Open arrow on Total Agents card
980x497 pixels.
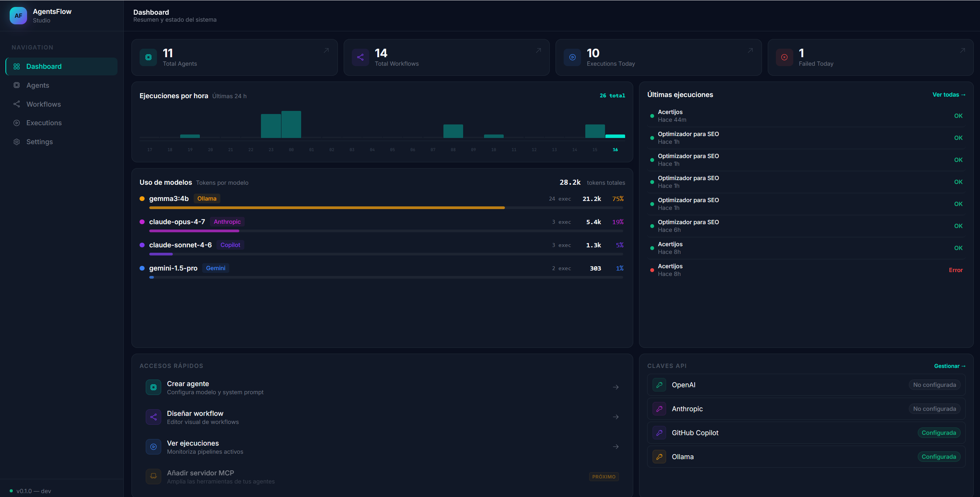[326, 51]
